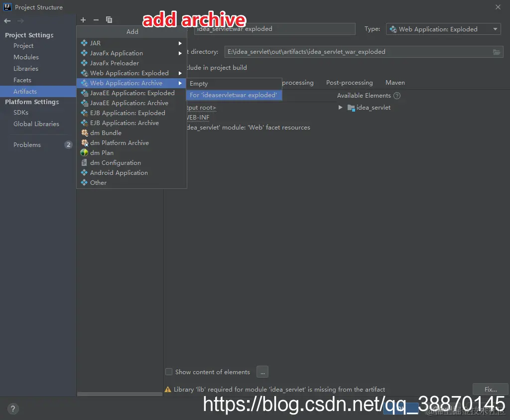The width and height of the screenshot is (510, 420).
Task: Click the horizontal scrollbar under artifact list
Action: (x=120, y=394)
